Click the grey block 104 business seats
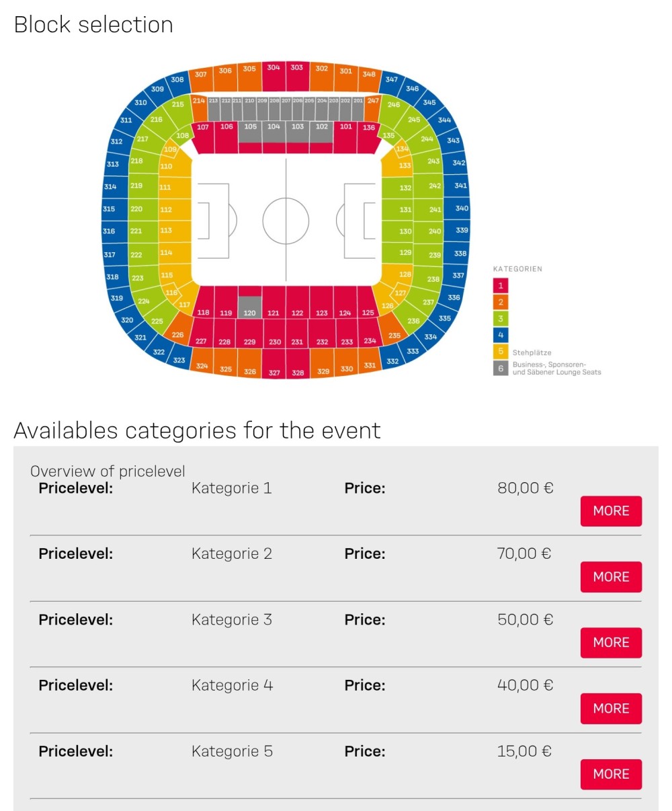Image resolution: width=672 pixels, height=811 pixels. coord(274,131)
